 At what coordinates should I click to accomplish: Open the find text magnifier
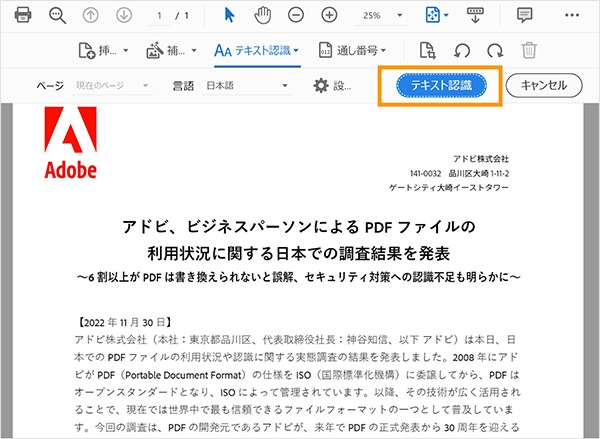57,15
